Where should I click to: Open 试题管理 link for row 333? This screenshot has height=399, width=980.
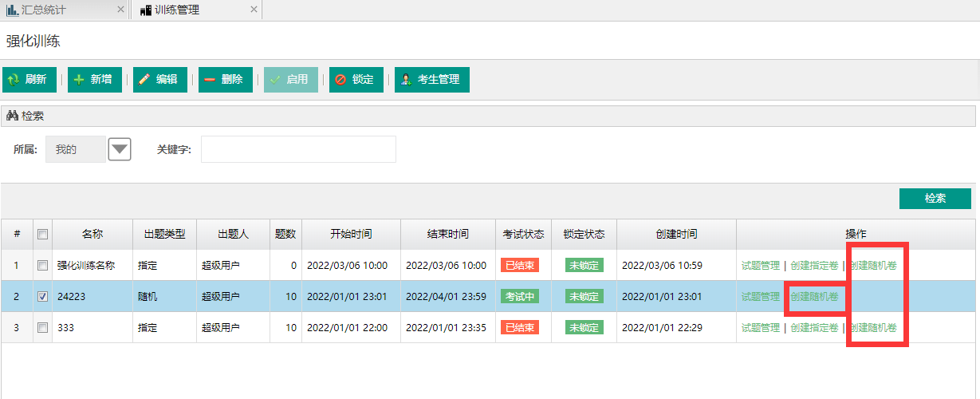(761, 328)
